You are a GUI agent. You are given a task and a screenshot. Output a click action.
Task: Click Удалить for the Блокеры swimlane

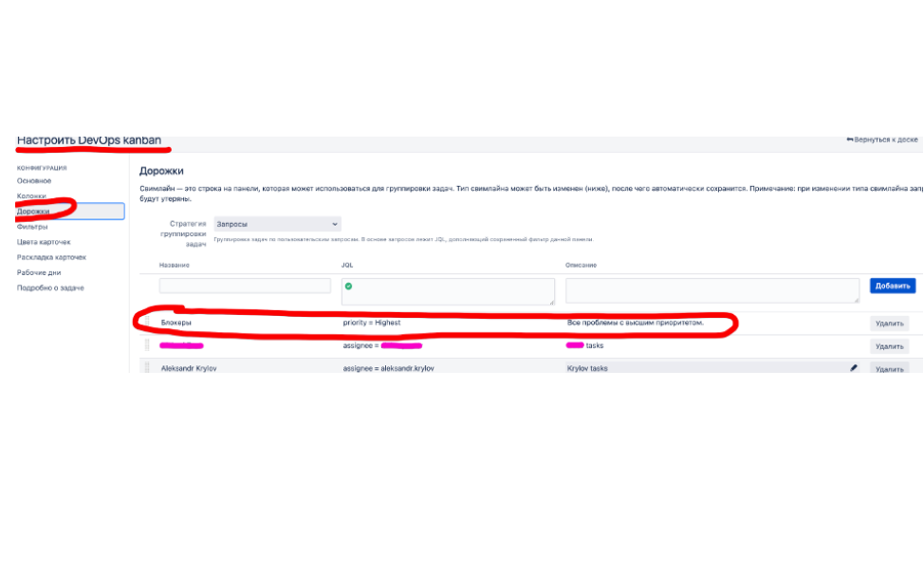click(889, 324)
